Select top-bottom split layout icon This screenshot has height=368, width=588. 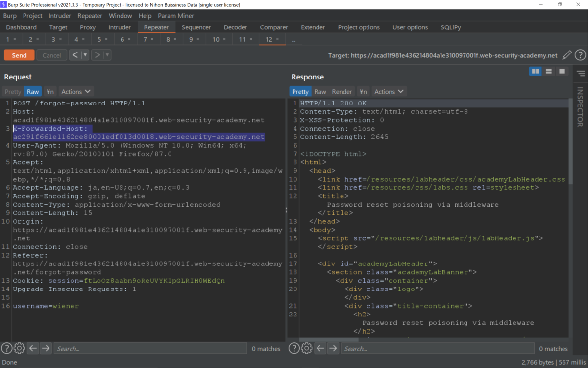tap(549, 72)
